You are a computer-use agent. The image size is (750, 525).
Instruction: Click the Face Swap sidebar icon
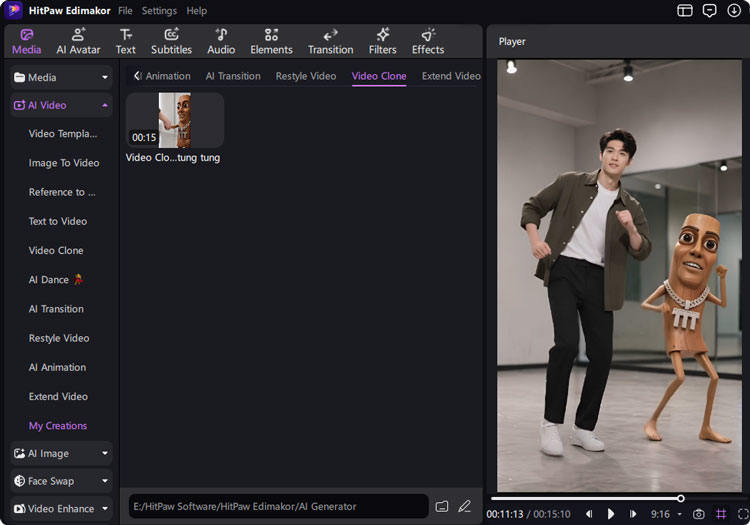pos(20,481)
